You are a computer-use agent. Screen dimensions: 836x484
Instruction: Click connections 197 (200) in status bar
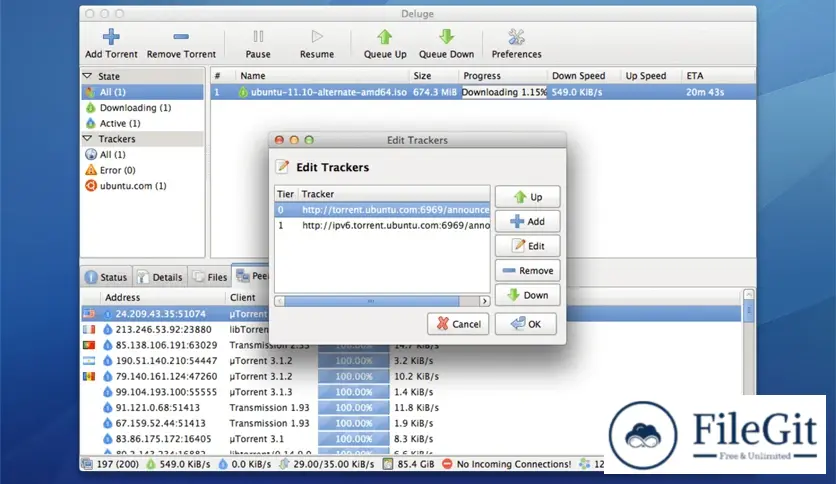(x=110, y=464)
